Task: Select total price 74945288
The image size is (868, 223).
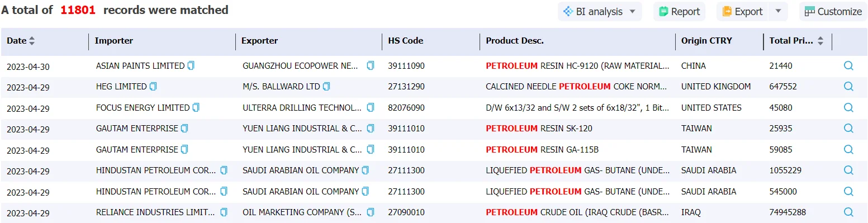Action: tap(788, 212)
